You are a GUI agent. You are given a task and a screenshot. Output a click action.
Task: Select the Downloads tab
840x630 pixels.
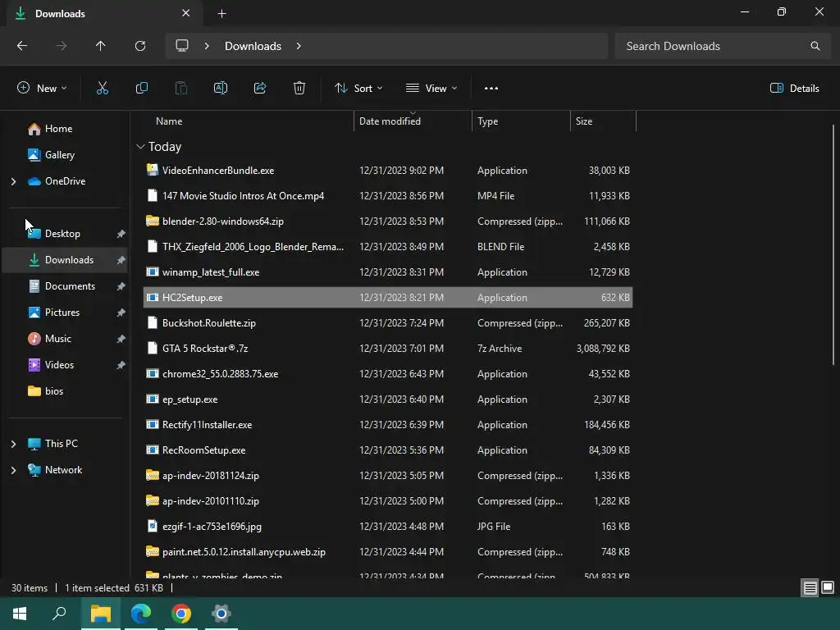[104, 14]
